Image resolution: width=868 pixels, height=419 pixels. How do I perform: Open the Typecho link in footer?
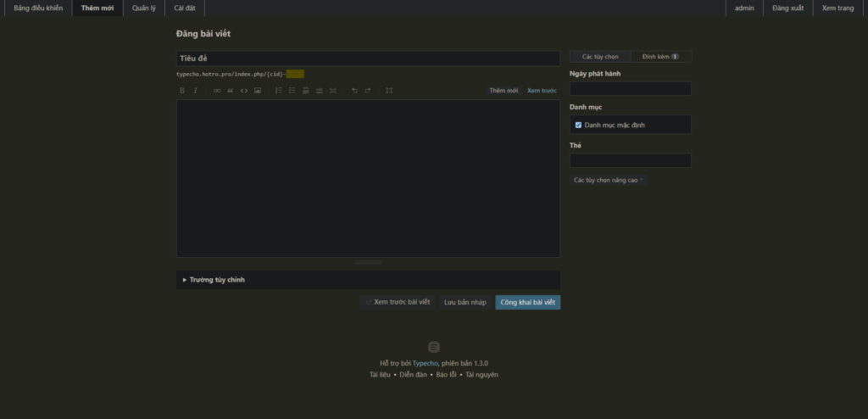(x=426, y=364)
